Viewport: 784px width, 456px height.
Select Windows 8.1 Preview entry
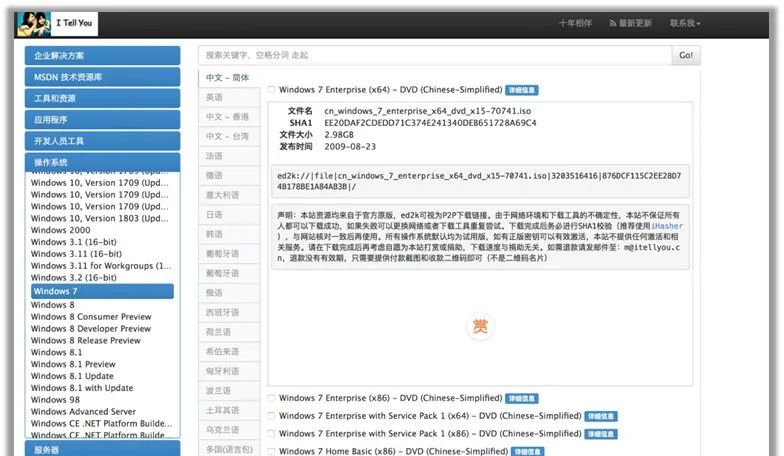coord(73,364)
